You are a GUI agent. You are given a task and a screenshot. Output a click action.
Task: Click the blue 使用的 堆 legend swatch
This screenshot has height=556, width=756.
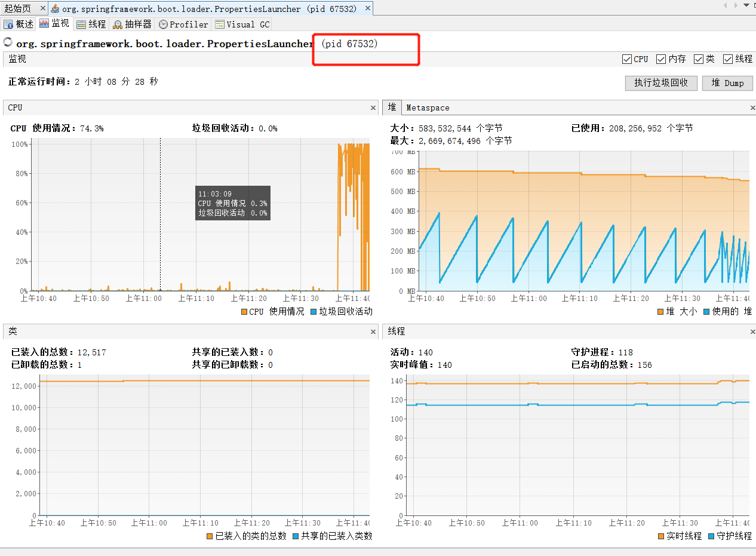[x=706, y=312]
